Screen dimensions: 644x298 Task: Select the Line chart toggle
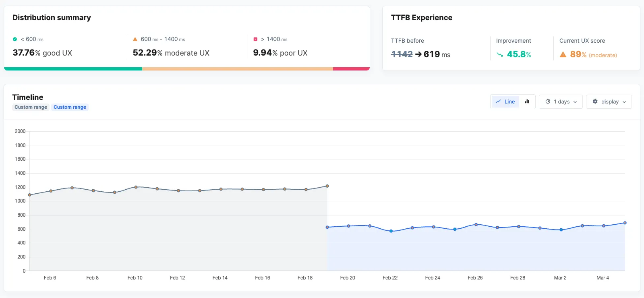coord(505,101)
